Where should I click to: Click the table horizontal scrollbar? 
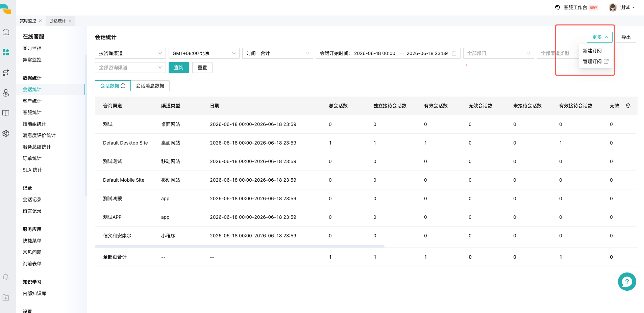(240, 246)
